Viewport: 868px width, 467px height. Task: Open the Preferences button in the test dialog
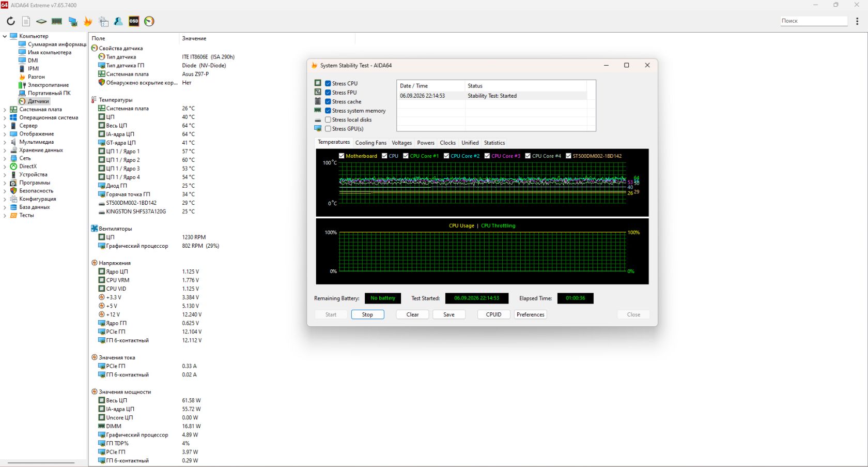(x=530, y=314)
